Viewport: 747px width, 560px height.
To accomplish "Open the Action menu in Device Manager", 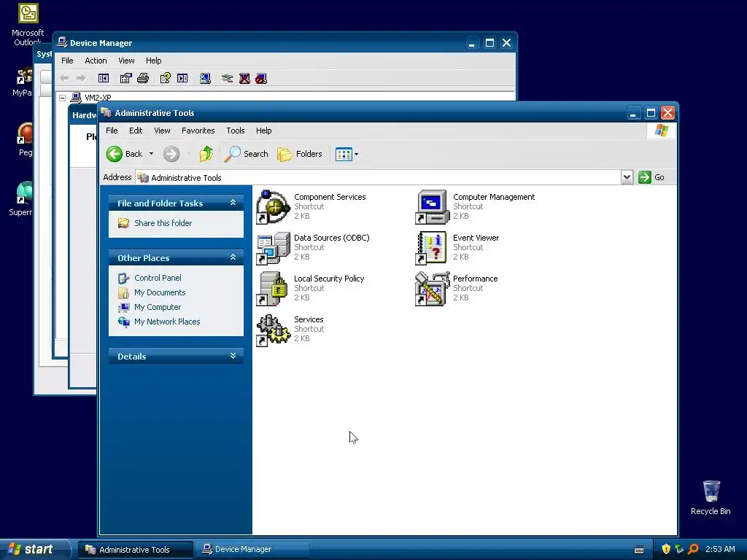I will click(96, 61).
